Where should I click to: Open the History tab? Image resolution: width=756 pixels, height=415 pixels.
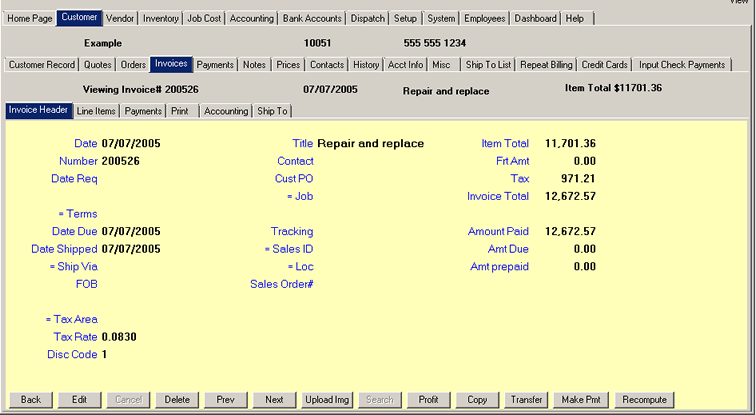[366, 65]
